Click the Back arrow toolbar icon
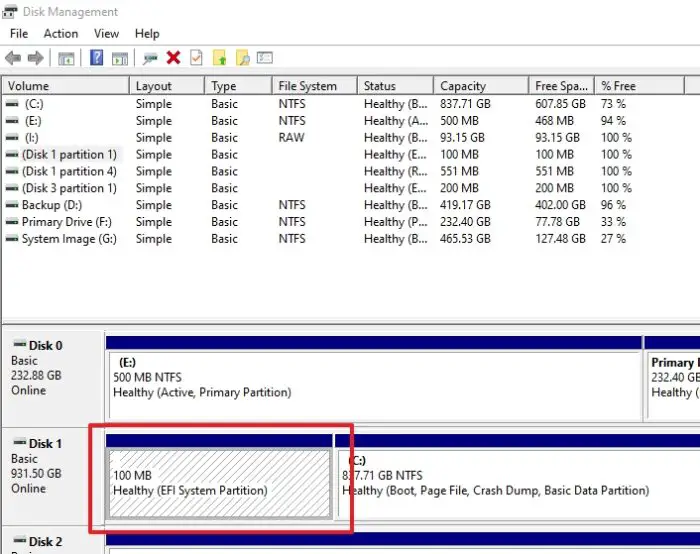Viewport: 700px width, 554px height. (x=13, y=58)
